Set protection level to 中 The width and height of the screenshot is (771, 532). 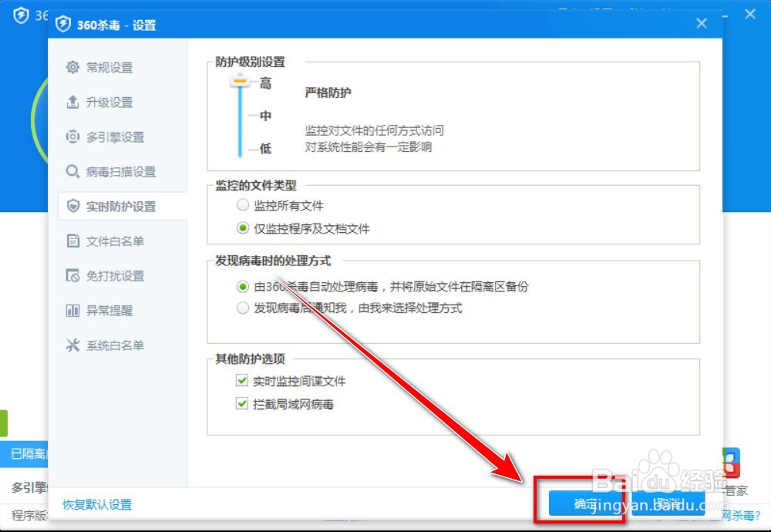coord(265,116)
